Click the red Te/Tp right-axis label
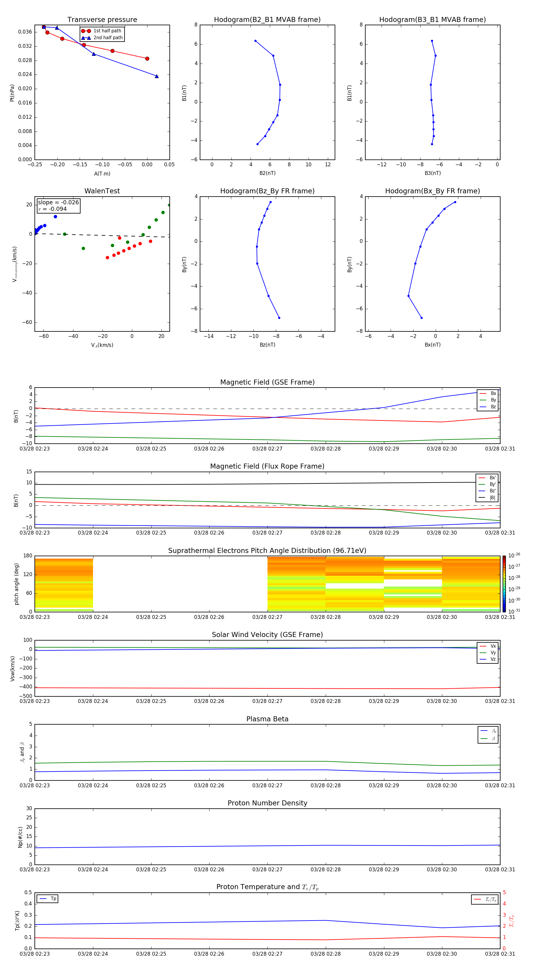The height and width of the screenshot is (980, 535). [x=512, y=921]
